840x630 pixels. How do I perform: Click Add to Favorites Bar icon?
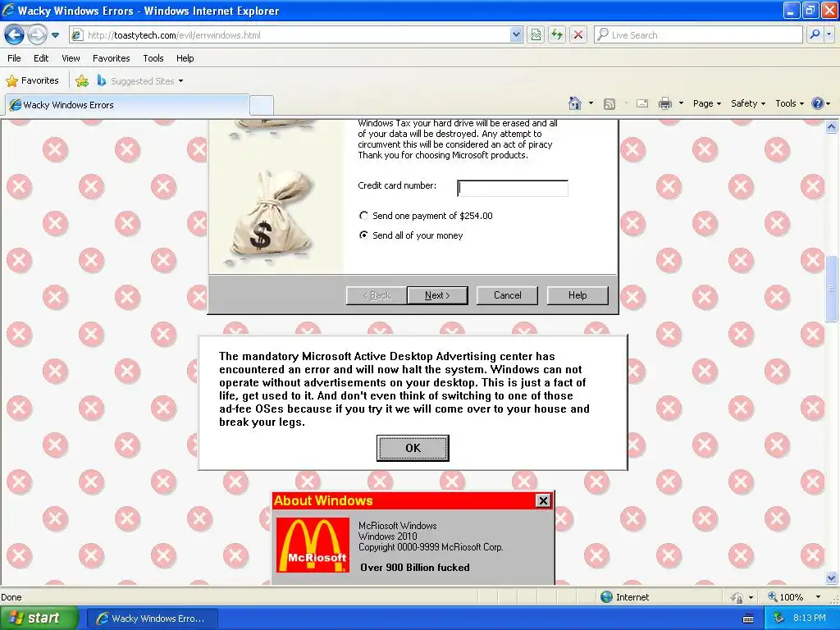point(82,81)
